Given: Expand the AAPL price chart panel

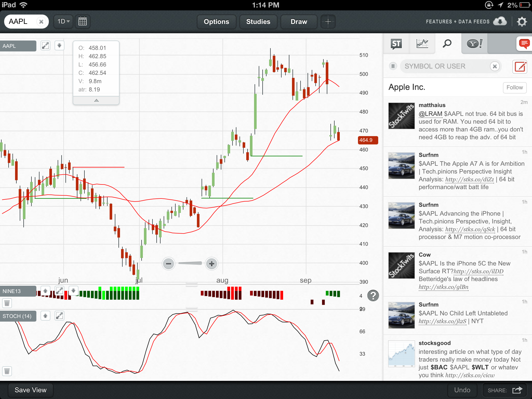Looking at the screenshot, I should point(45,46).
